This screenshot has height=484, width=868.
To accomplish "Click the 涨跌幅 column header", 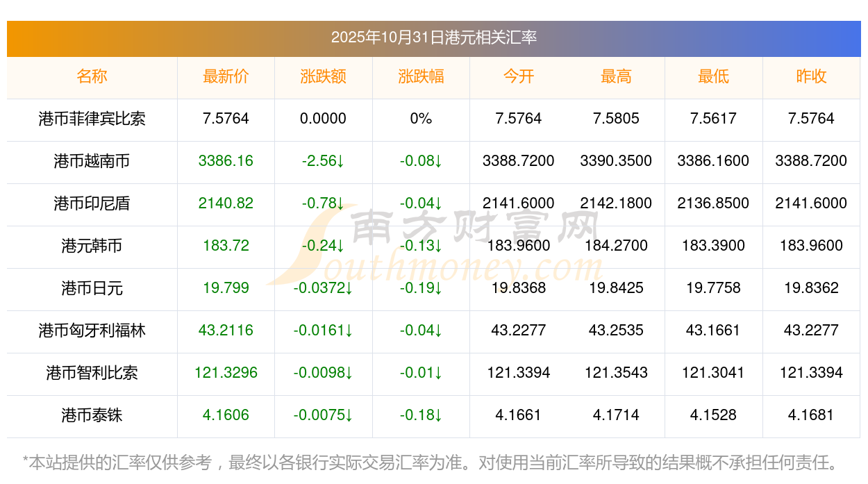I will [421, 76].
